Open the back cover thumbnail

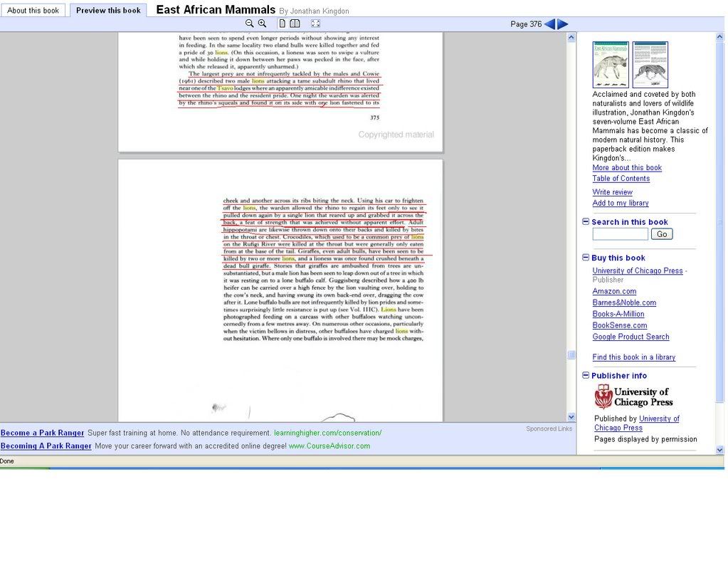pos(650,65)
